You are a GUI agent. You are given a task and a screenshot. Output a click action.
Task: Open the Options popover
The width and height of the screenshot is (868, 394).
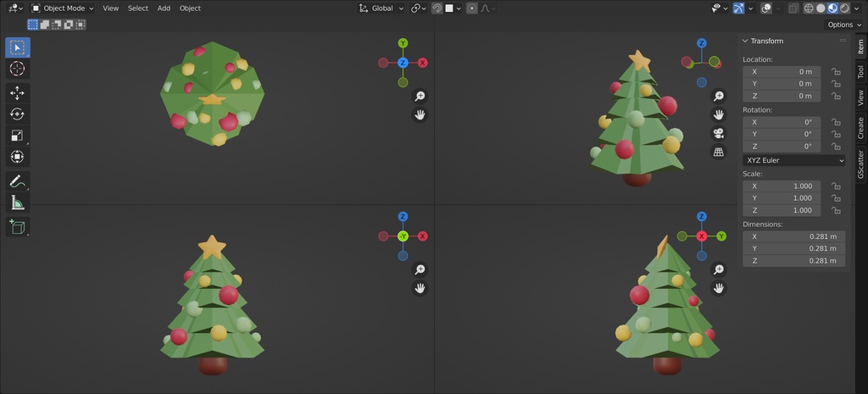[x=843, y=25]
